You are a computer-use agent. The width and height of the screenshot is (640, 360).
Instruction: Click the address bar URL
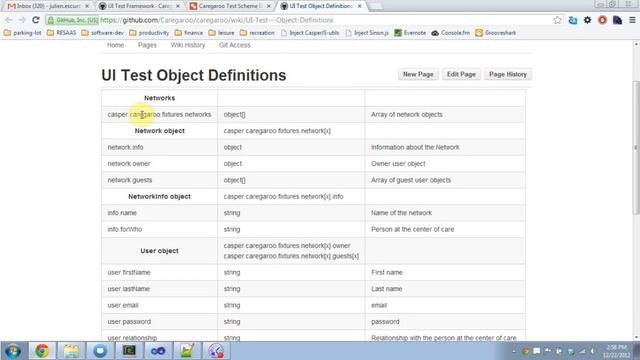(x=217, y=20)
